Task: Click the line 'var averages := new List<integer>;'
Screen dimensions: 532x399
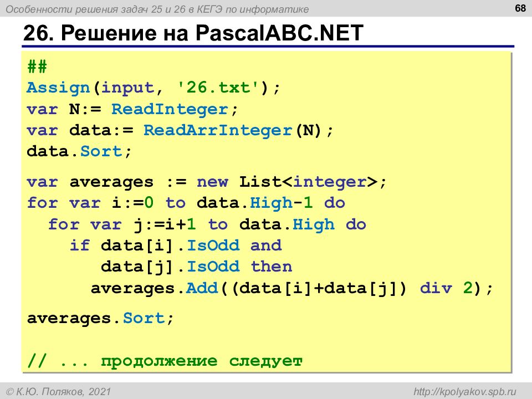Action: point(207,182)
